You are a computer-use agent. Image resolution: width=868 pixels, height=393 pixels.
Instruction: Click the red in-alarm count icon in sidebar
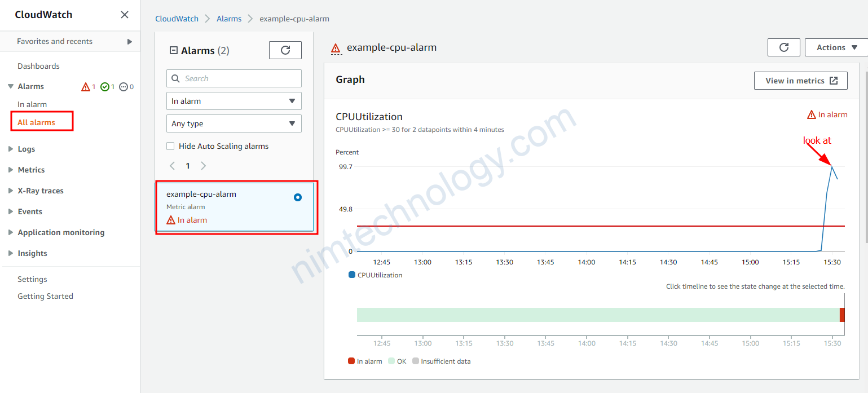pos(86,86)
